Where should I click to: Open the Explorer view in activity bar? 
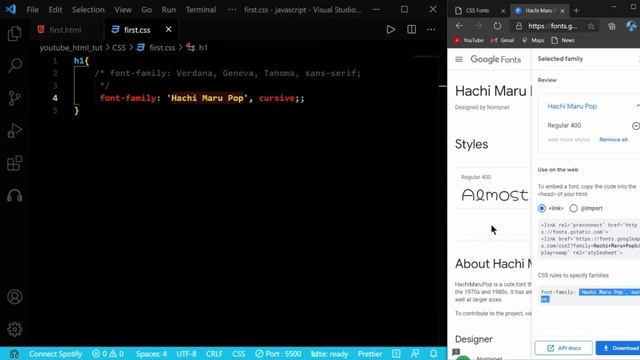(15, 33)
